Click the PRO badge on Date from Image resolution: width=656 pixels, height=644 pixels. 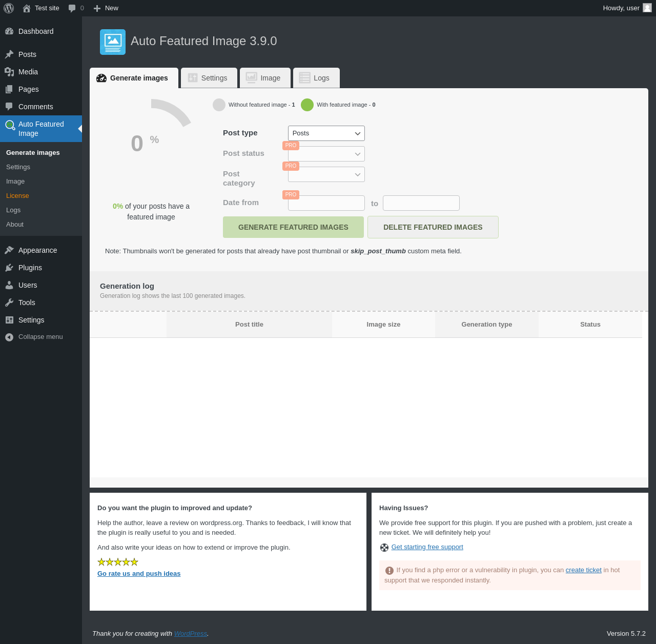[x=291, y=195]
